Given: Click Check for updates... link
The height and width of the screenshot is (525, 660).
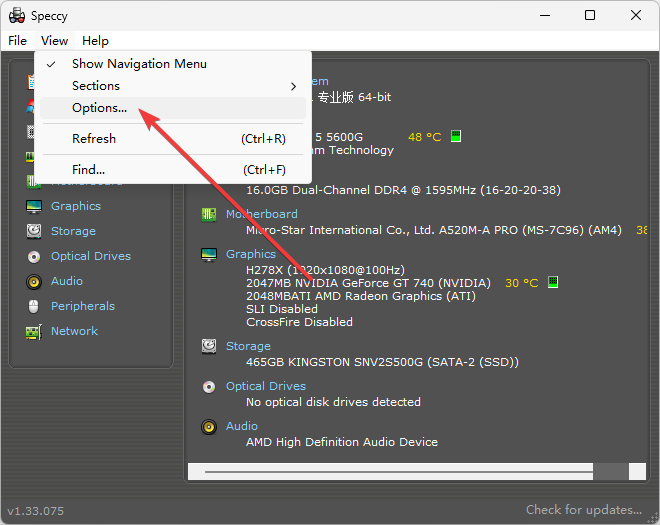Looking at the screenshot, I should coord(584,510).
